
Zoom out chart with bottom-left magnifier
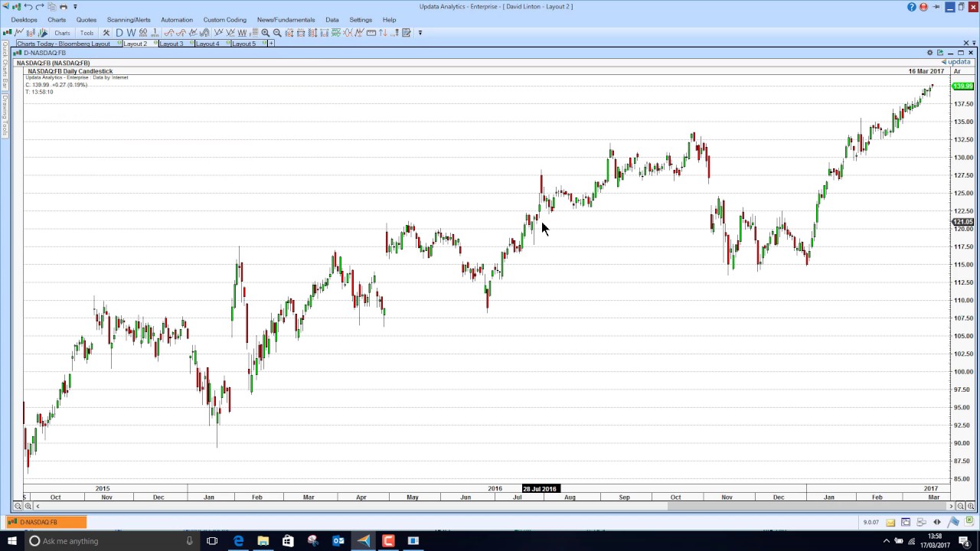click(x=18, y=506)
